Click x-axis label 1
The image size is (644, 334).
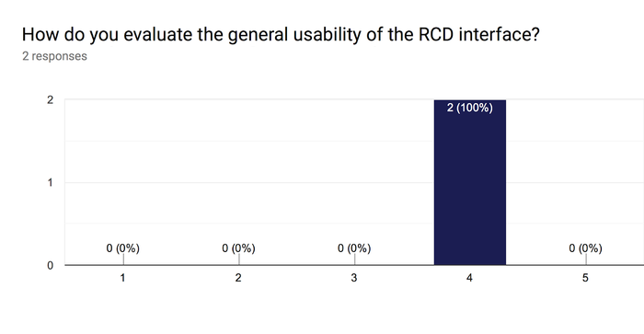click(x=122, y=278)
